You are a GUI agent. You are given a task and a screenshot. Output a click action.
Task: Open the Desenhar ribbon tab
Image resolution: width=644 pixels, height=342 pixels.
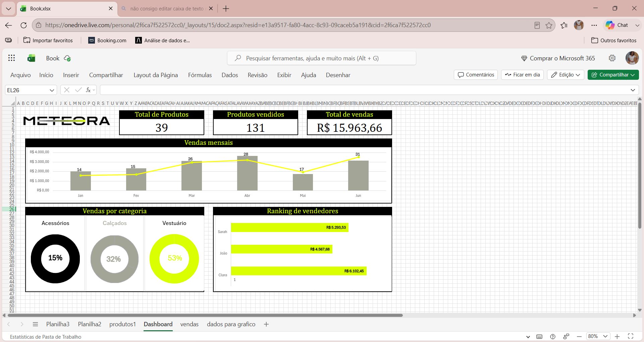click(338, 75)
